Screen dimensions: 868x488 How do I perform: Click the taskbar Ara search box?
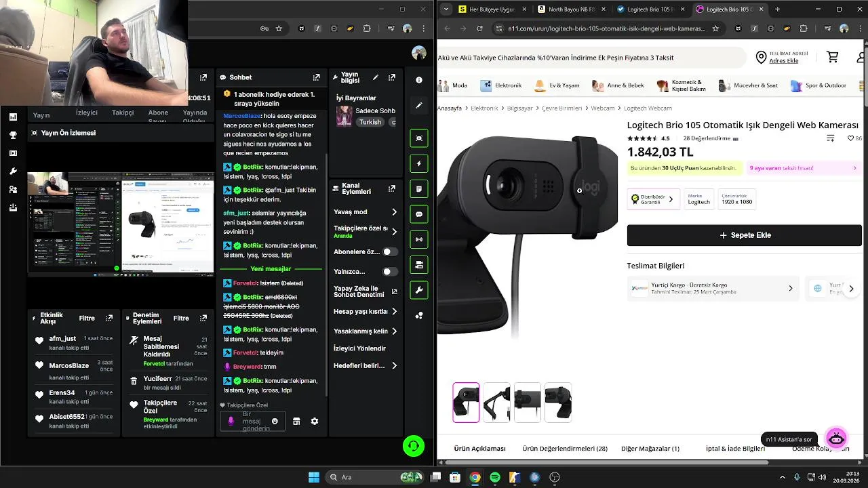tap(375, 477)
